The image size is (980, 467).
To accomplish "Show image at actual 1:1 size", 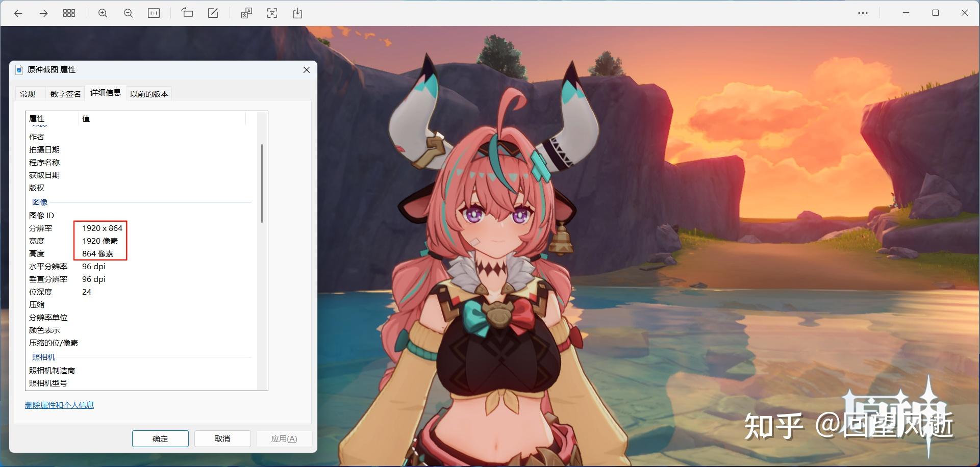I will tap(154, 13).
